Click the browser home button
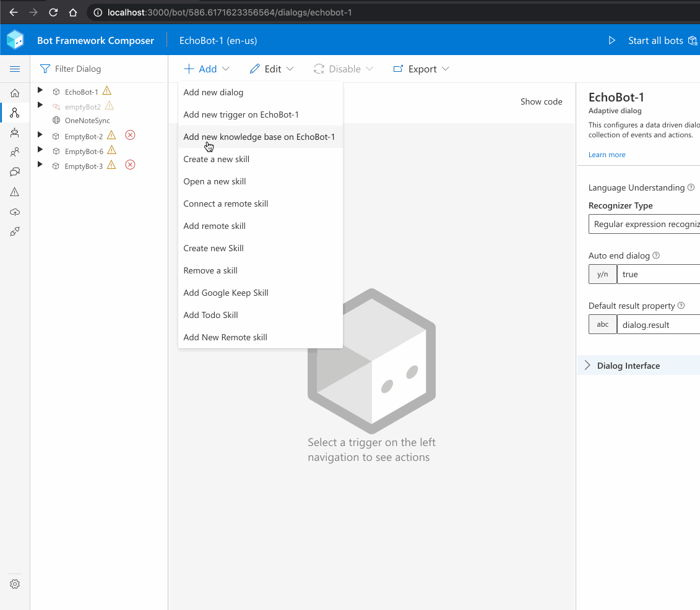 coord(73,12)
